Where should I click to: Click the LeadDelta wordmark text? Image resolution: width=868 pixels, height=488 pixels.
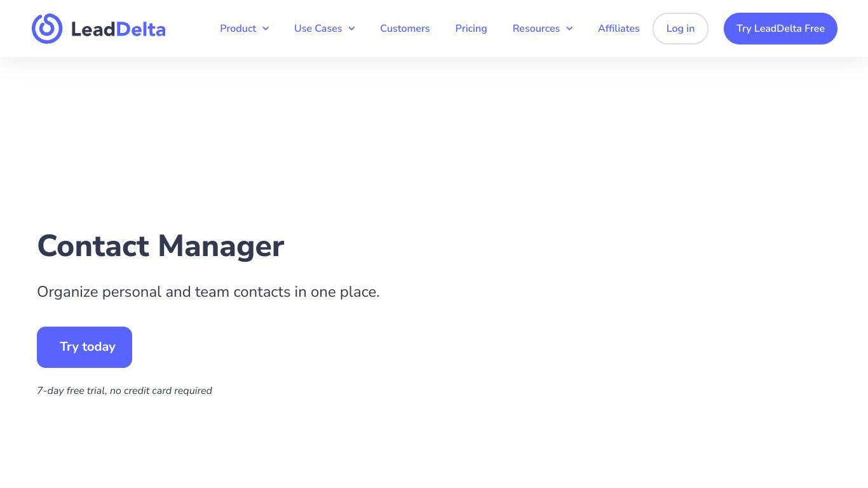(118, 29)
